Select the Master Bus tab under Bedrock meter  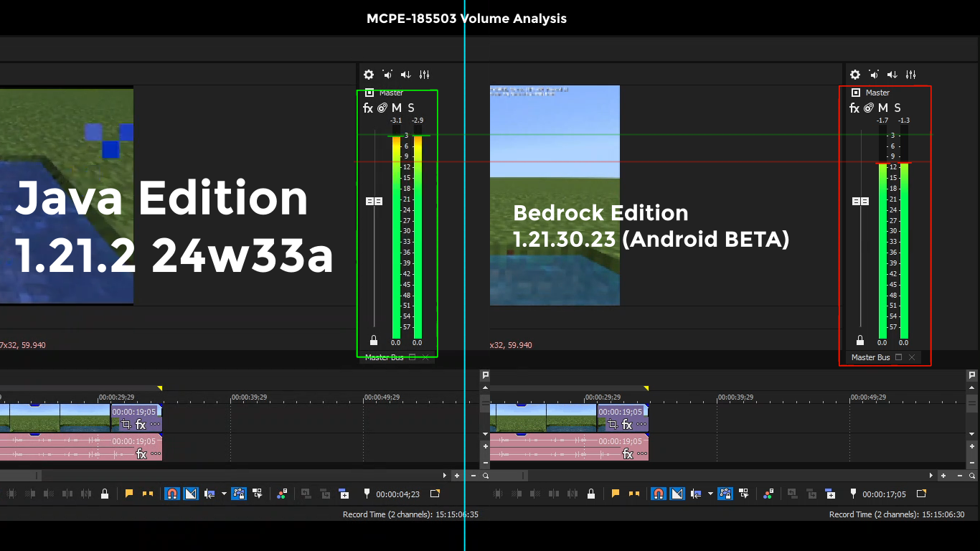point(870,357)
